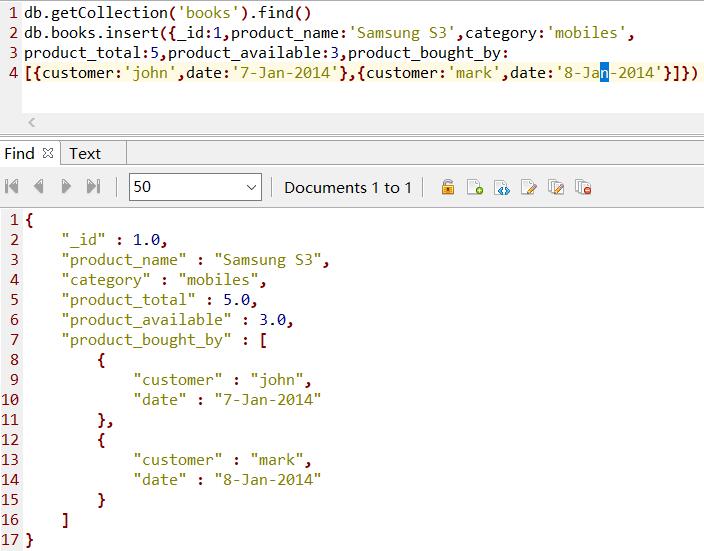Image resolution: width=704 pixels, height=551 pixels.
Task: Click 'mobiles' in editor line 2
Action: (x=586, y=33)
